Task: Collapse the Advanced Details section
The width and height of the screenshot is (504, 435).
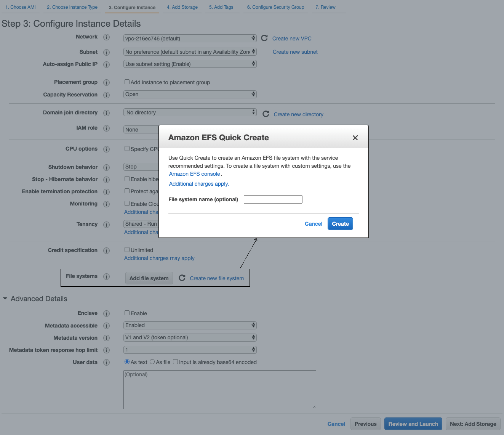Action: click(5, 299)
